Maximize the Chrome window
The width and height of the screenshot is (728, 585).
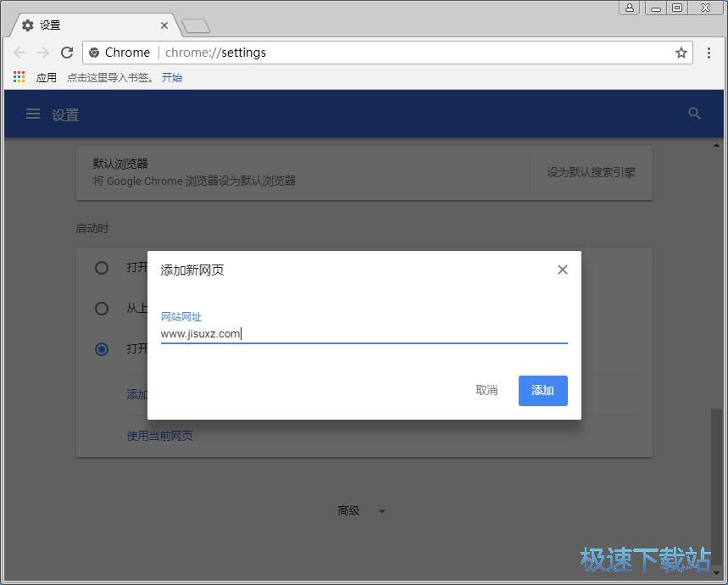pos(677,8)
